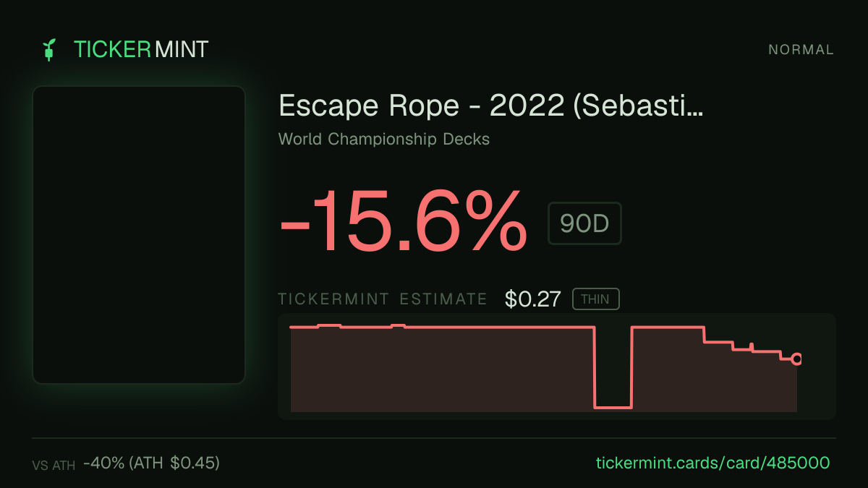Click the shaded area under price chart

(x=441, y=372)
